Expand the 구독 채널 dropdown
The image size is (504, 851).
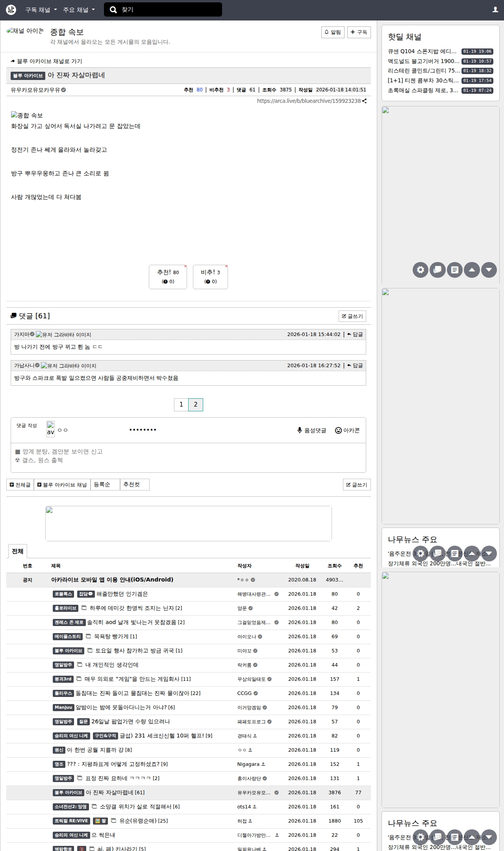pyautogui.click(x=41, y=10)
